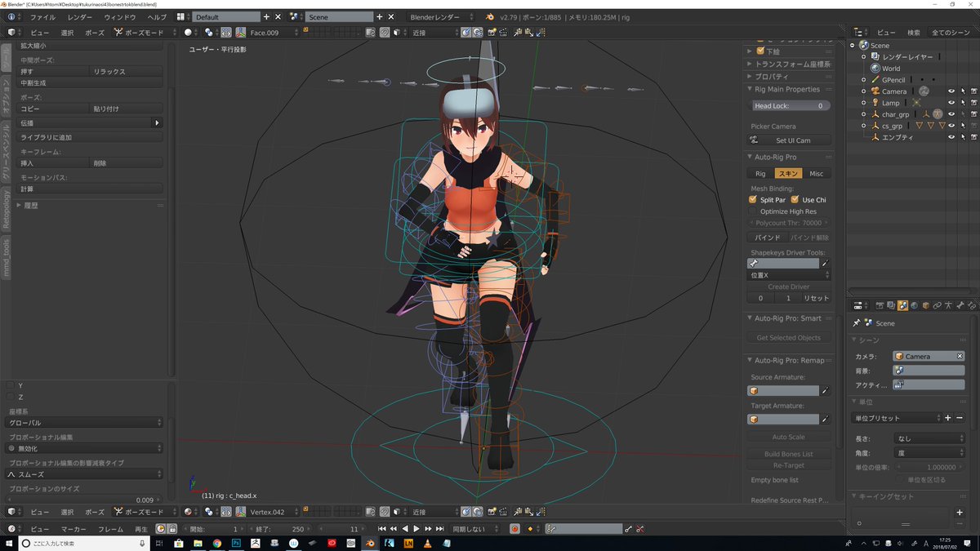Open the 位置X driver property dropdown
The image size is (980, 551).
click(x=790, y=275)
